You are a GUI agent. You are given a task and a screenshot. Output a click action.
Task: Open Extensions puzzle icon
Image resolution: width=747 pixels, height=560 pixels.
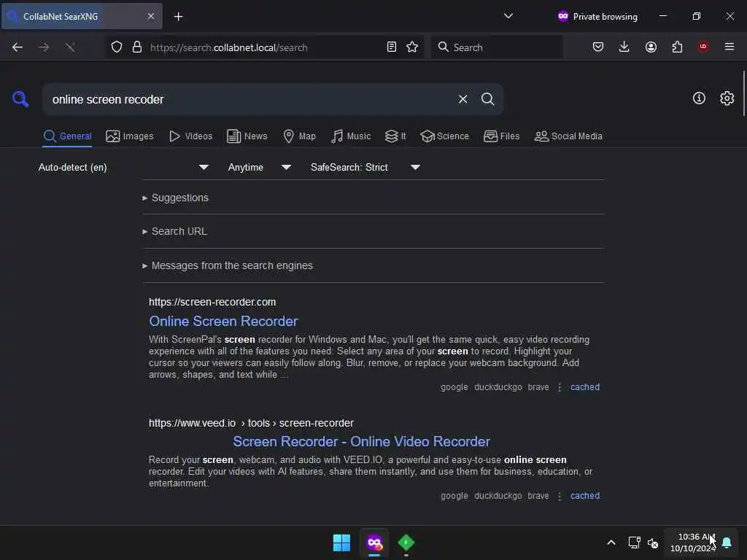677,47
